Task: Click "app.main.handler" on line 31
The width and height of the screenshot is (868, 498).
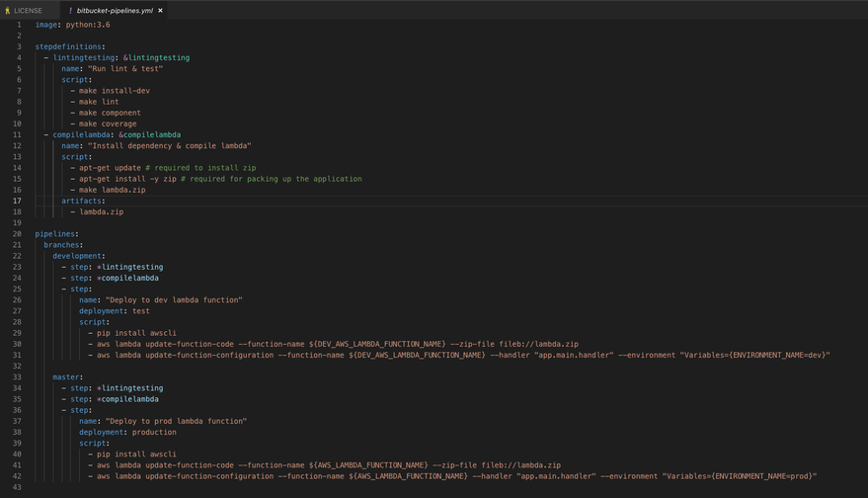Action: coord(574,355)
